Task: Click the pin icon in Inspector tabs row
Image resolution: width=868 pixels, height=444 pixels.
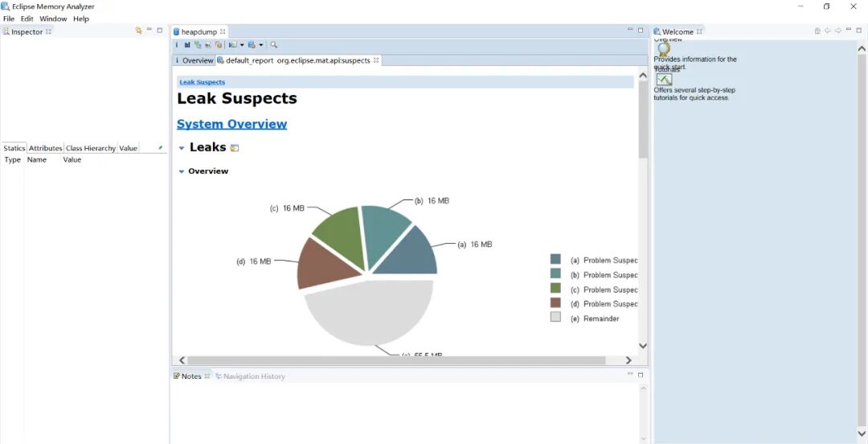Action: click(x=160, y=148)
